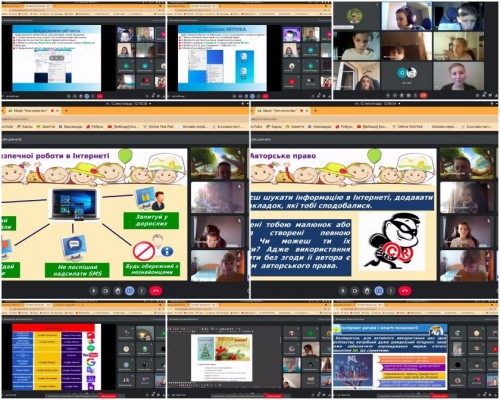Open Online Test Pad bookmark above Інтернеті slide
500x400 pixels.
159,127
